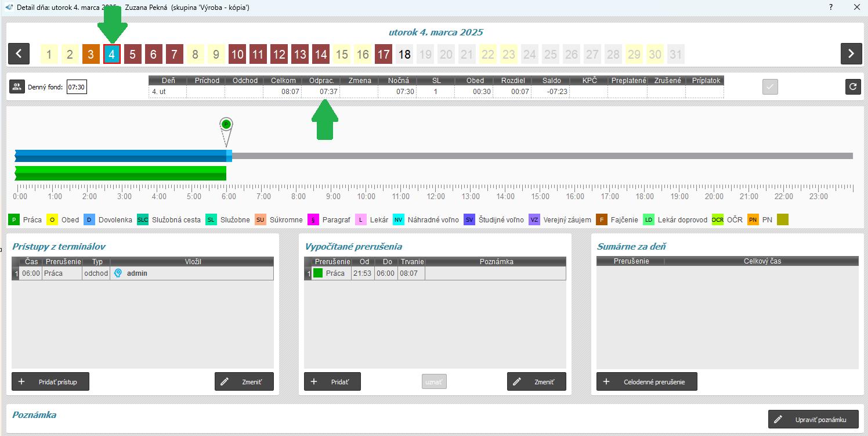The height and width of the screenshot is (436, 868).
Task: Click the Denný fond 07:30 field
Action: pos(76,88)
